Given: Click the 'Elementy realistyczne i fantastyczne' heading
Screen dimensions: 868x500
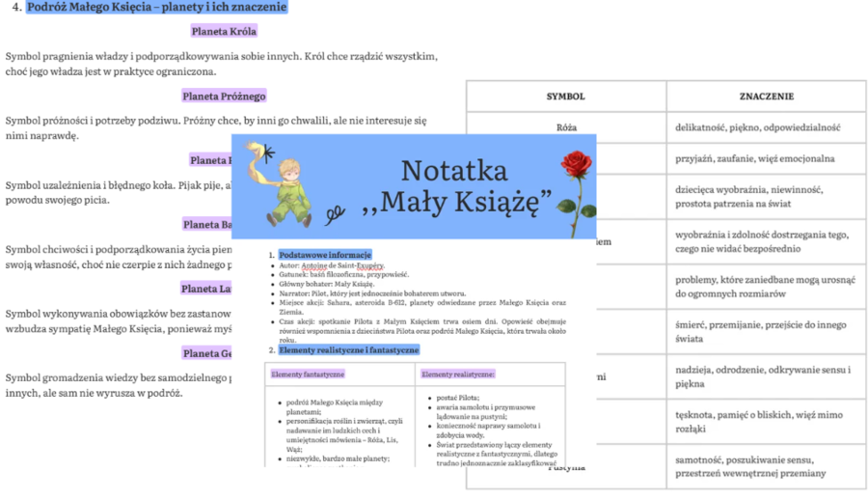Looking at the screenshot, I should point(349,350).
